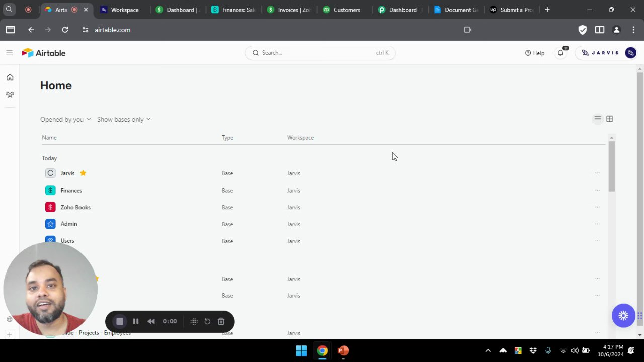
Task: Close the Airtable browser tab
Action: coord(86,10)
